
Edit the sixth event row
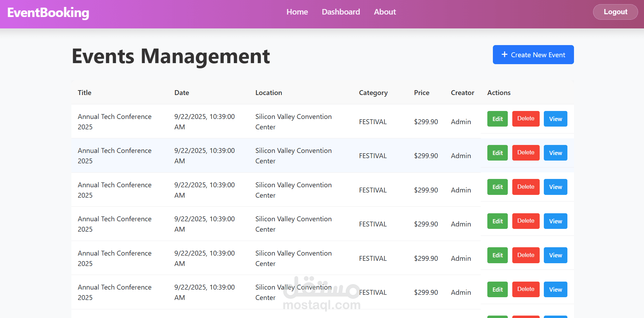point(497,290)
